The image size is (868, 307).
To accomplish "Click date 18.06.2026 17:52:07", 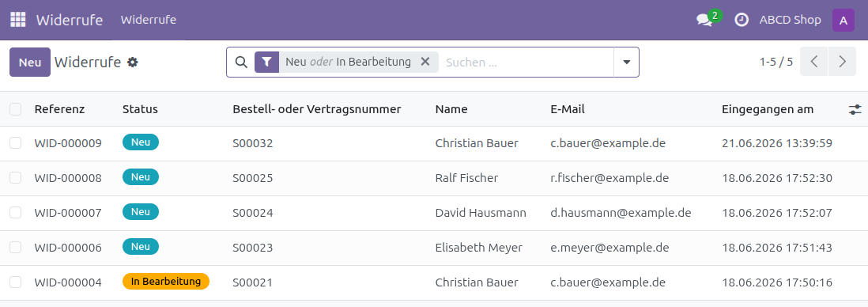I will [x=777, y=213].
